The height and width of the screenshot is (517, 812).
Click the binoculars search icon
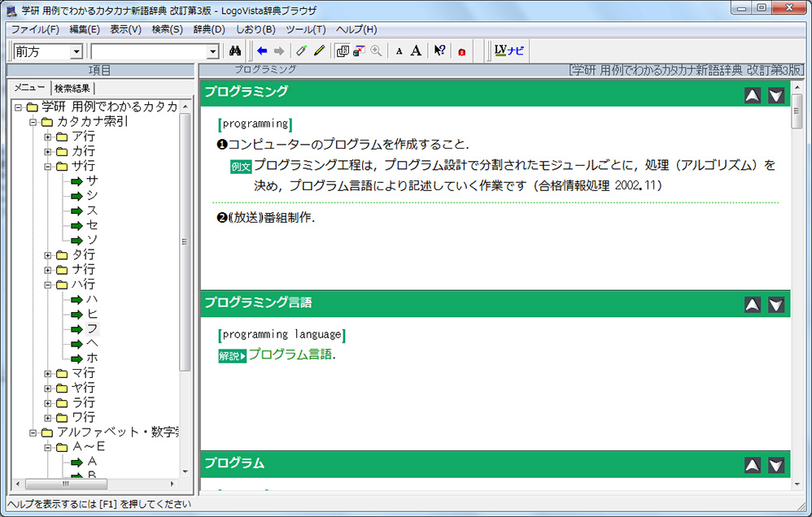click(235, 50)
